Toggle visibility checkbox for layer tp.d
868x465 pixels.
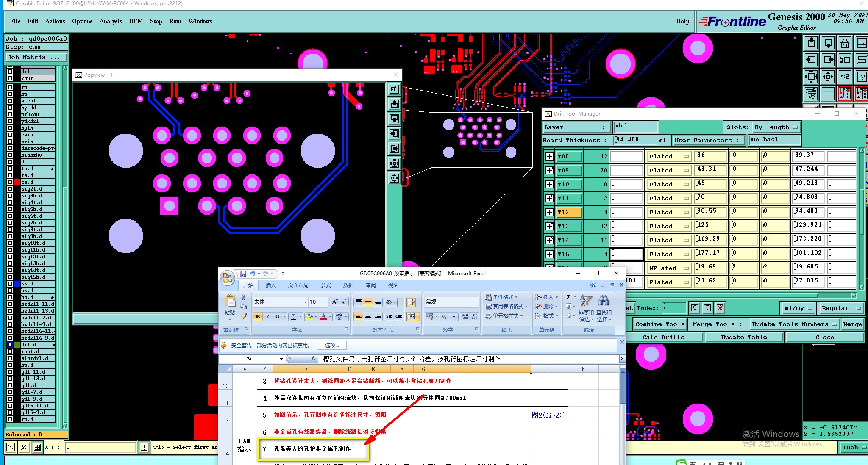tap(10, 419)
